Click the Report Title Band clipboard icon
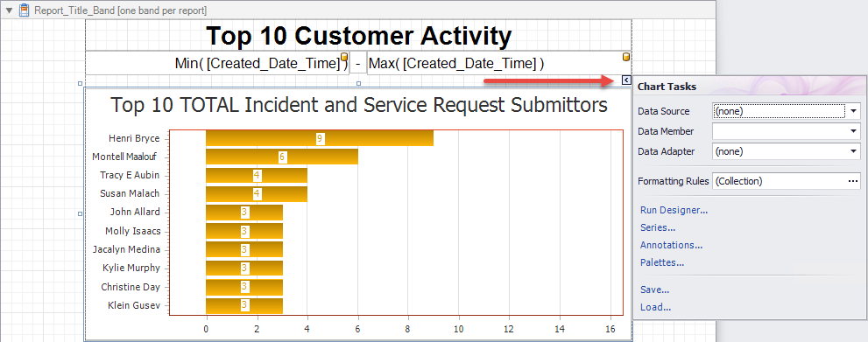The height and width of the screenshot is (342, 868). (24, 10)
